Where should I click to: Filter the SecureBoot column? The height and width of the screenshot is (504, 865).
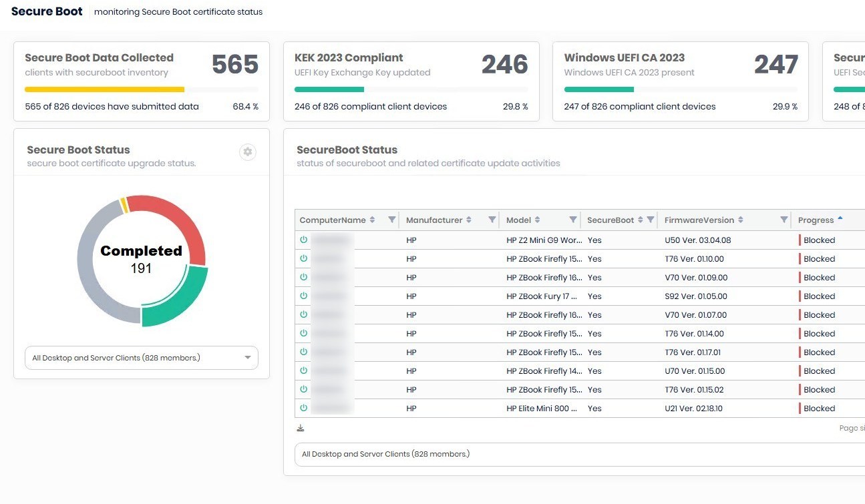(x=650, y=220)
